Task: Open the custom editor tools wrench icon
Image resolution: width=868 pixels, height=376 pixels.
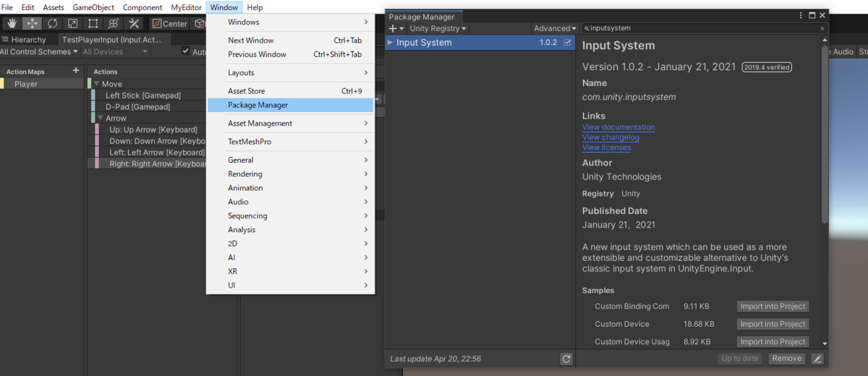Action: point(134,24)
